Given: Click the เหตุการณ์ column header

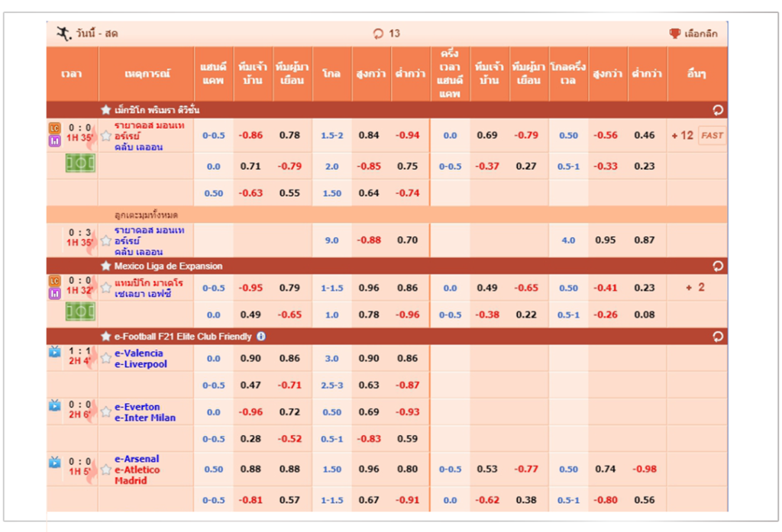Looking at the screenshot, I should 147,74.
